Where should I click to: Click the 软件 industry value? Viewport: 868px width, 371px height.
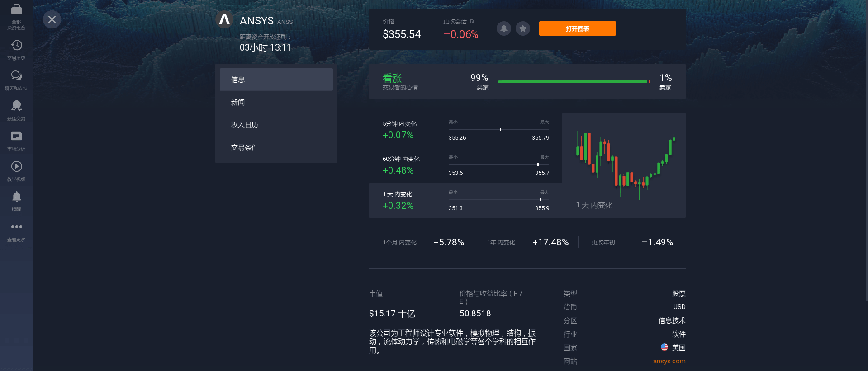(x=678, y=334)
